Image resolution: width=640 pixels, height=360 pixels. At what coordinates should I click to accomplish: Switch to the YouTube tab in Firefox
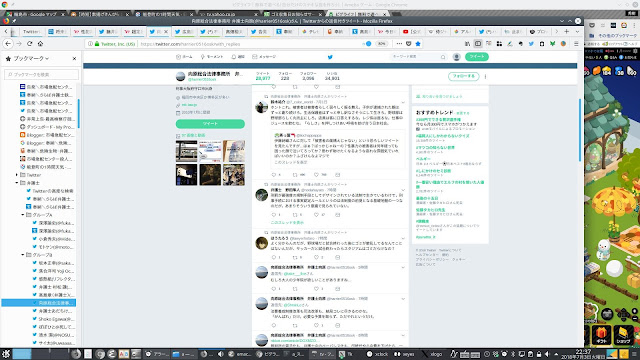point(411,31)
